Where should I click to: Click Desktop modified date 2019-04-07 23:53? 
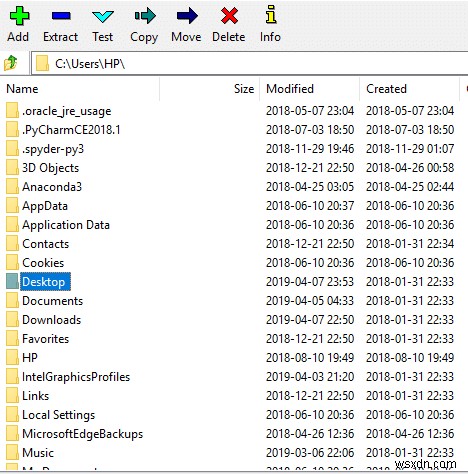pyautogui.click(x=310, y=282)
